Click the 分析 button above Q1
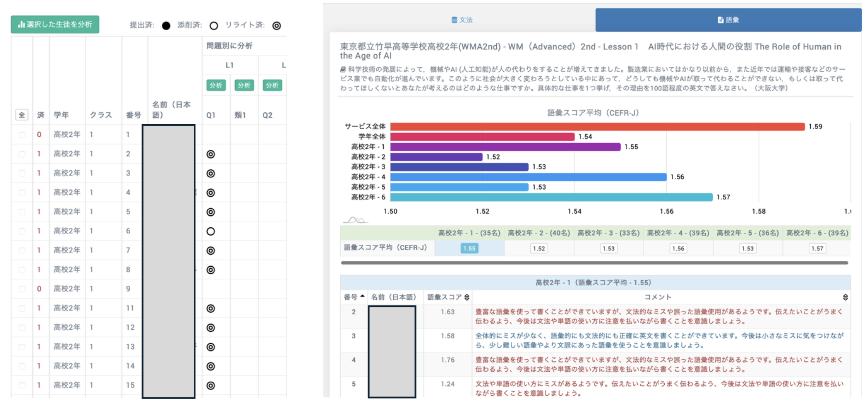Screen dimensions: 868x404 click(216, 85)
